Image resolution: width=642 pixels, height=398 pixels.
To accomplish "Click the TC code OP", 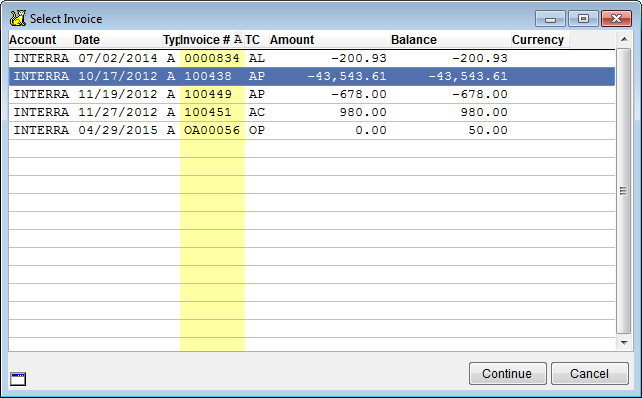I will click(x=257, y=130).
